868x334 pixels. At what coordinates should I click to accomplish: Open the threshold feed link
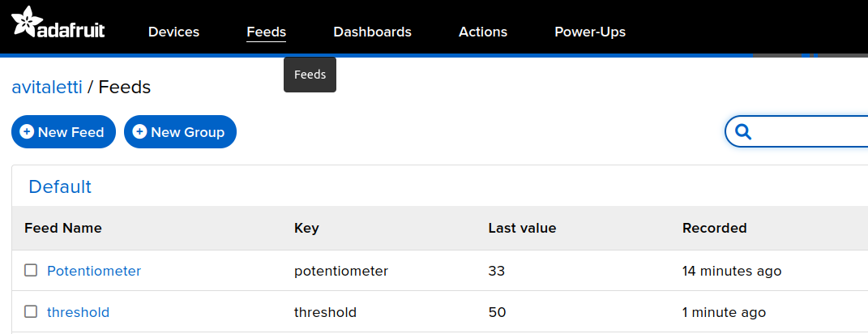[x=78, y=312]
